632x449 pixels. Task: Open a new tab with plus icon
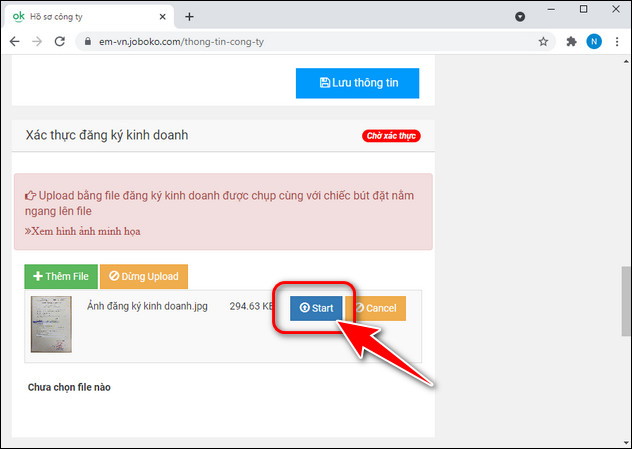click(189, 16)
